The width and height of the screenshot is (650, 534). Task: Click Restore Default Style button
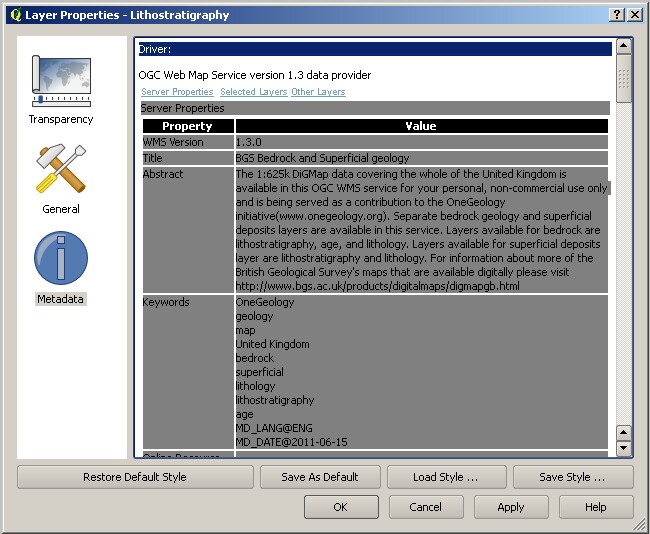click(x=135, y=477)
